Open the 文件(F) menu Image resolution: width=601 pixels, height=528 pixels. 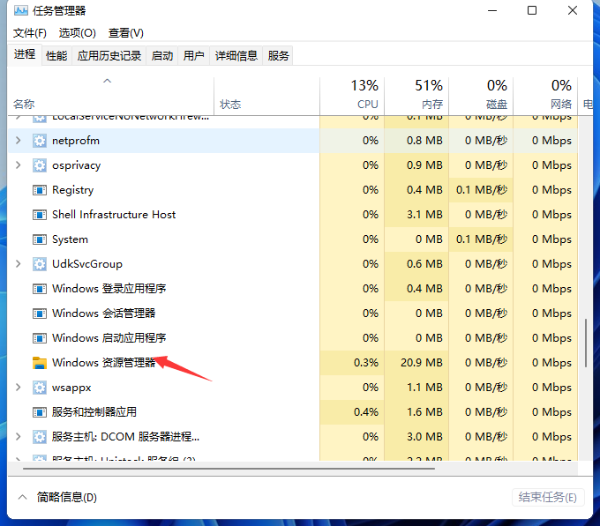23,33
